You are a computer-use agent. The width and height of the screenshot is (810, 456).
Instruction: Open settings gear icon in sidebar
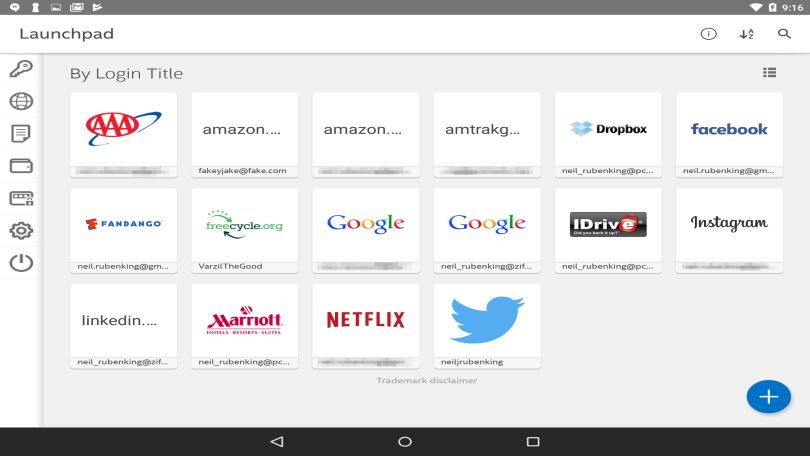pos(21,230)
